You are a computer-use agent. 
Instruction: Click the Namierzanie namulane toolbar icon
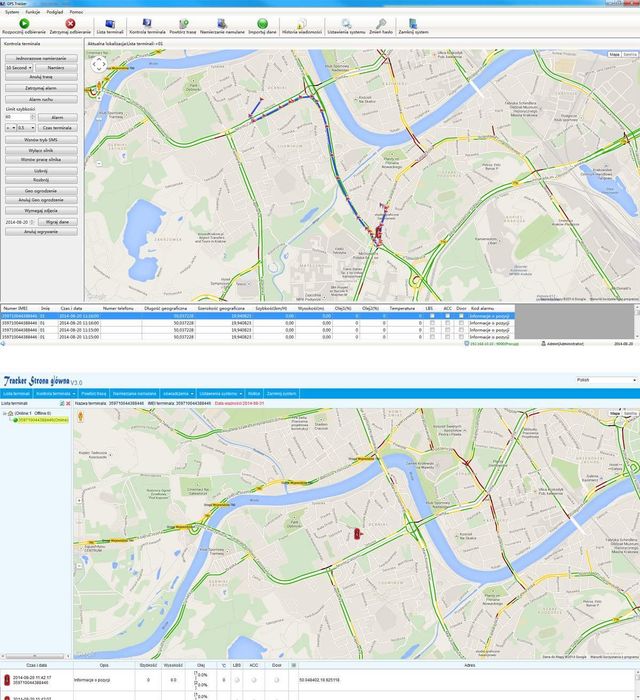pos(222,24)
